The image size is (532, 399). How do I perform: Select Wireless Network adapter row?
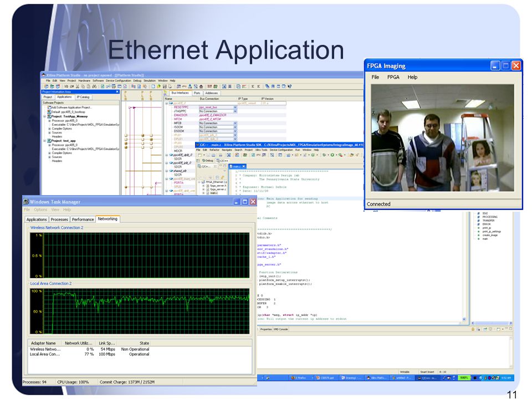click(90, 349)
